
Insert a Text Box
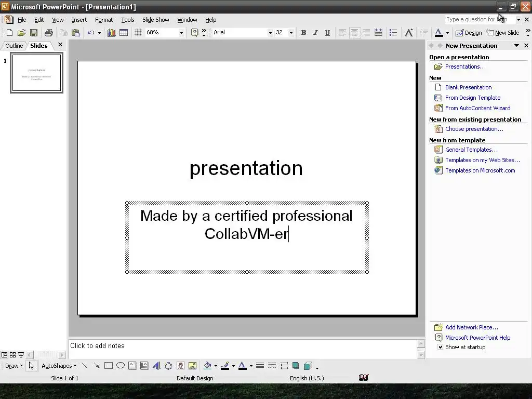click(x=132, y=365)
